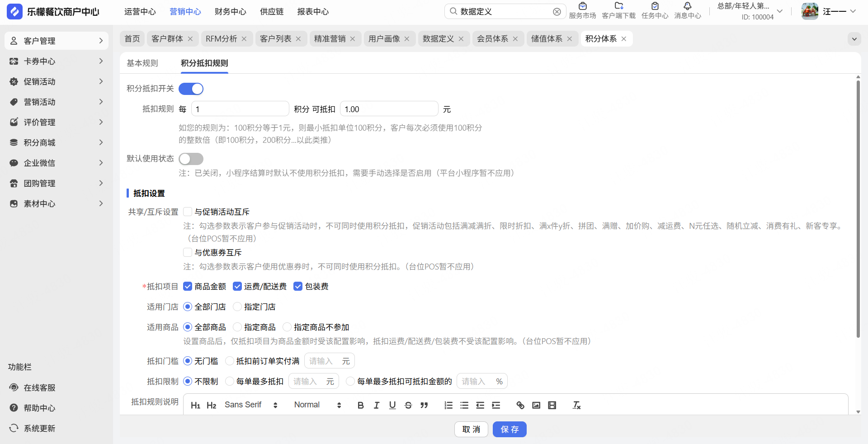Screen dimensions: 868x444
Task: Apply bold formatting in editor toolbar
Action: coord(360,405)
